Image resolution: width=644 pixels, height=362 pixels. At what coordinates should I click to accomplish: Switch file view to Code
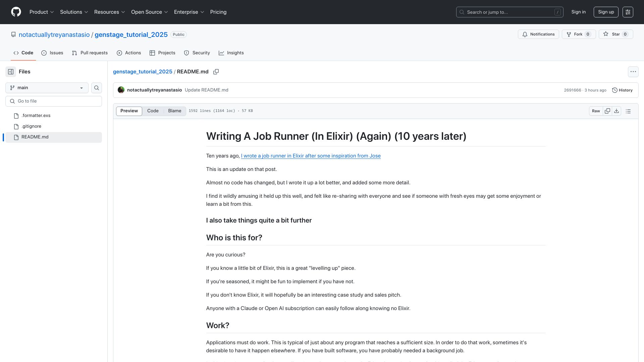click(153, 111)
